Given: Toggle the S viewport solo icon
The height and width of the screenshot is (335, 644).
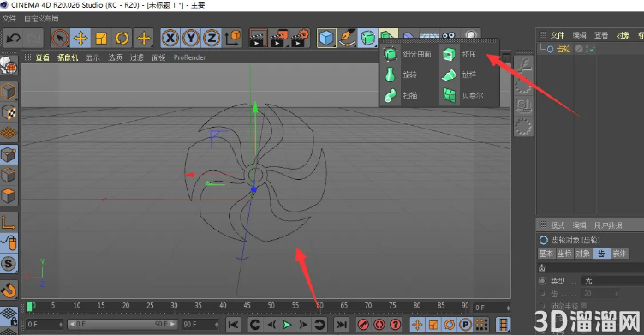Looking at the screenshot, I should pyautogui.click(x=9, y=264).
